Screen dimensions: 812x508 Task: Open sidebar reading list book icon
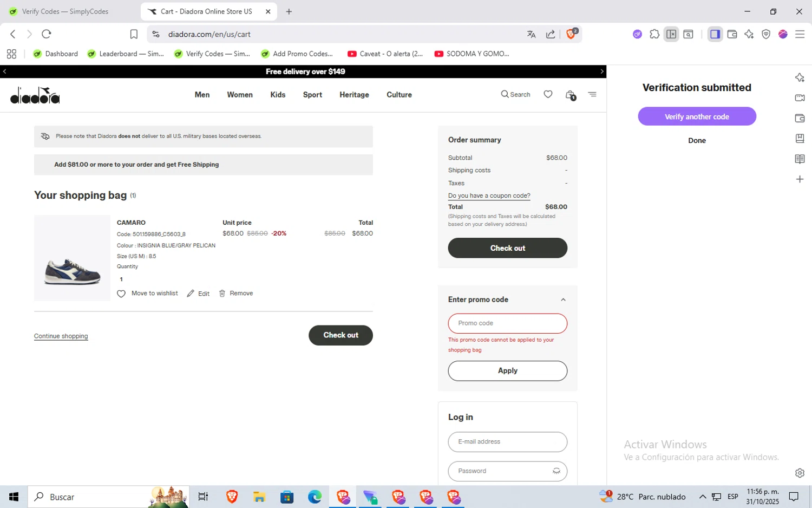point(800,159)
